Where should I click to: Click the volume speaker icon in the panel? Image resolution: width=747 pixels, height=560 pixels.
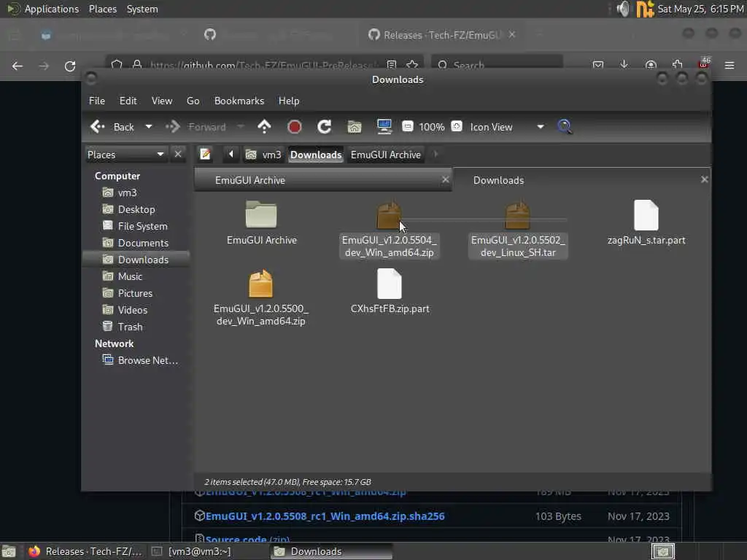click(x=623, y=9)
